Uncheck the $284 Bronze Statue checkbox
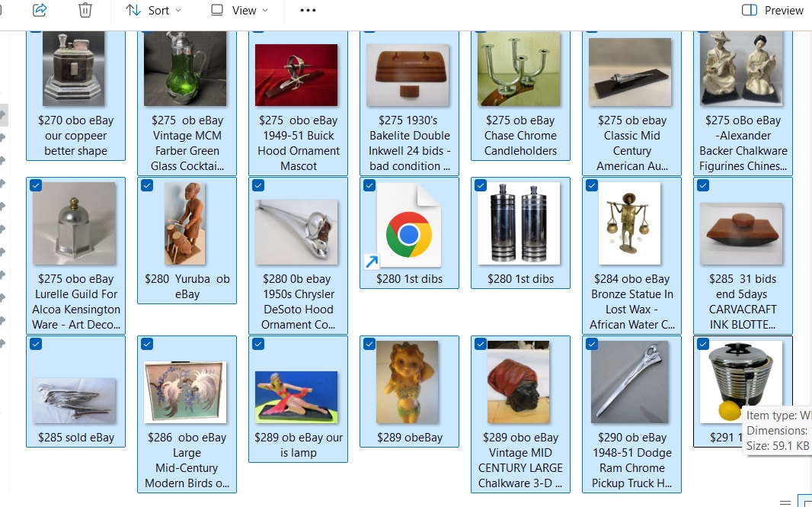 [592, 185]
